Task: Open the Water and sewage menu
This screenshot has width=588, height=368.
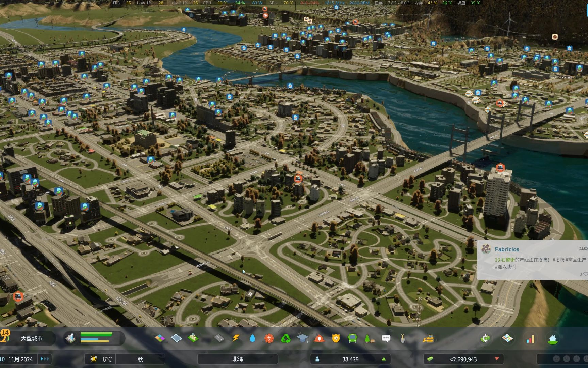Action: point(252,338)
